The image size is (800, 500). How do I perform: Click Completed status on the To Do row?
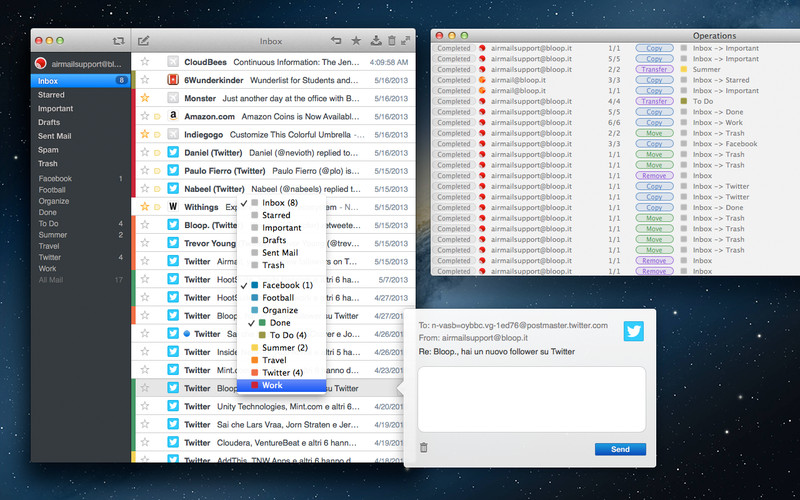454,101
